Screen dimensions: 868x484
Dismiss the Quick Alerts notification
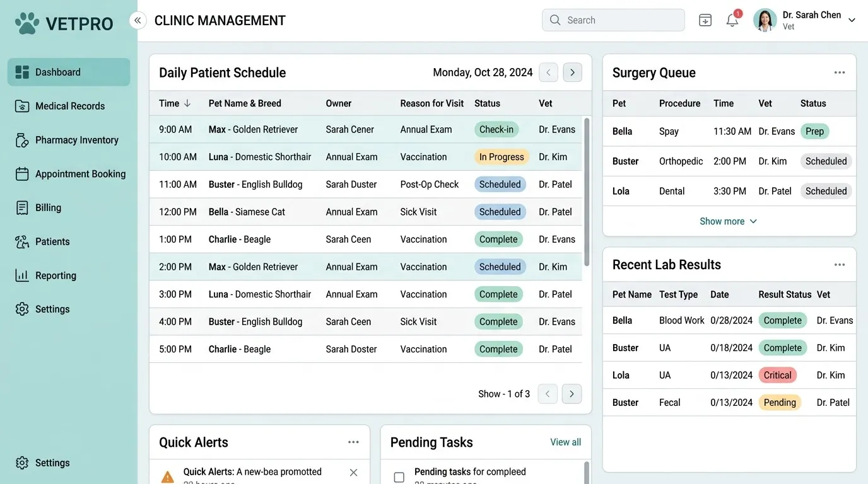coord(353,473)
